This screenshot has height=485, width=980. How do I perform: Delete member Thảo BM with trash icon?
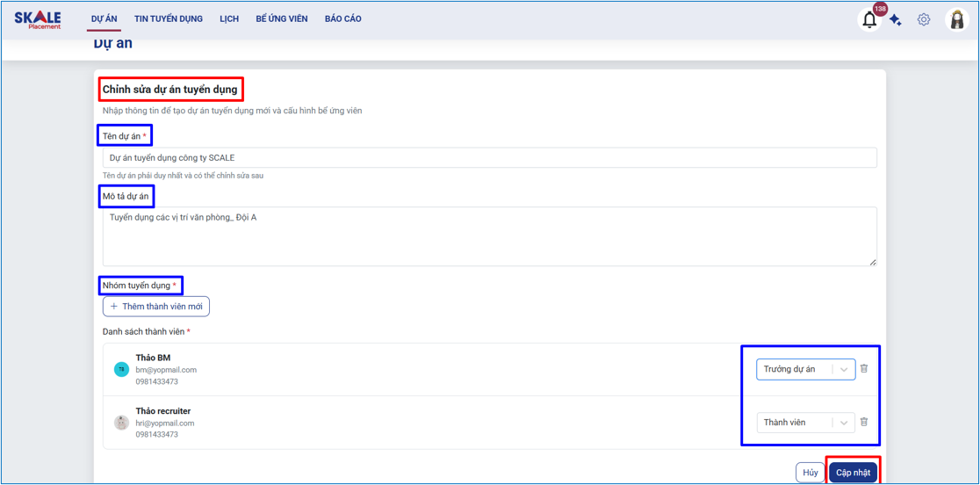click(864, 369)
